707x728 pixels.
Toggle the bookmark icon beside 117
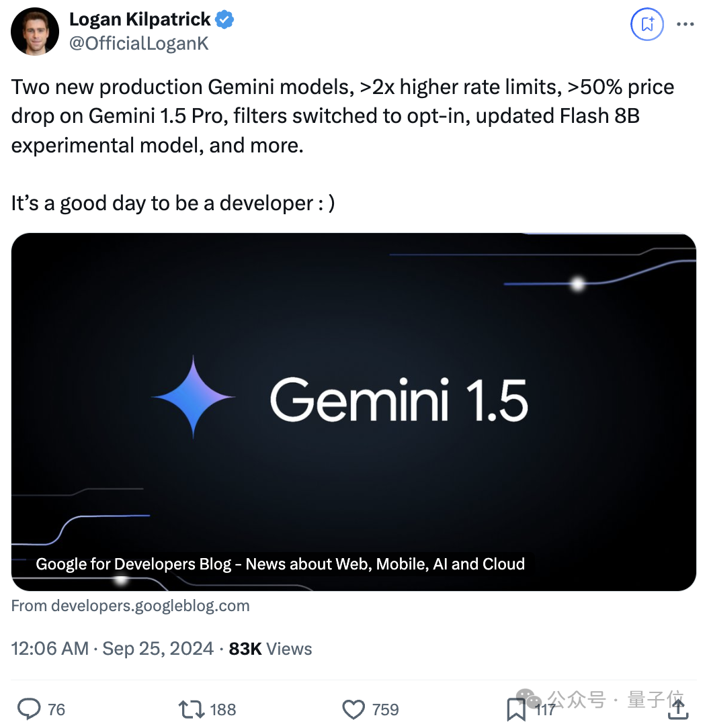515,709
